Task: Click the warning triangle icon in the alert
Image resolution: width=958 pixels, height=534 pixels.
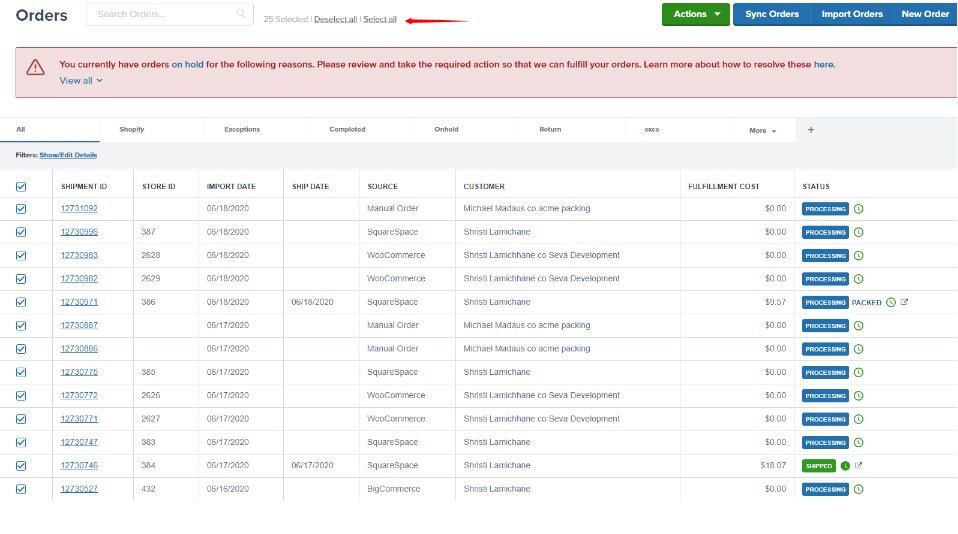Action: coord(35,67)
